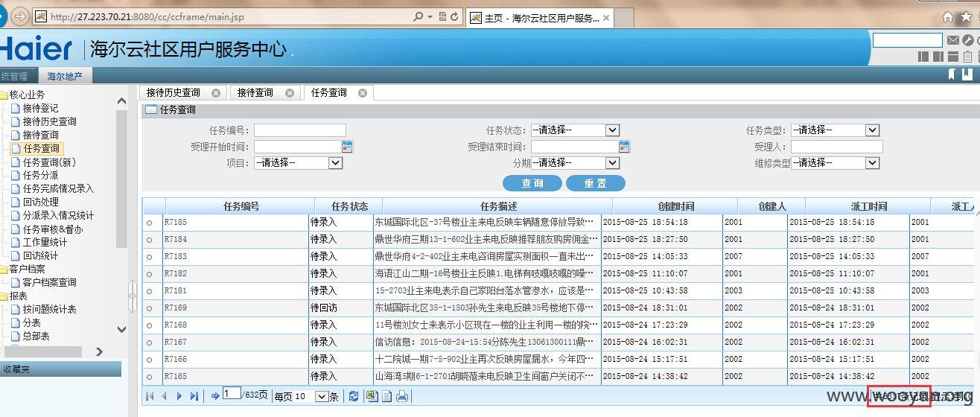
Task: Close the 接待查询 tab
Action: click(x=290, y=93)
